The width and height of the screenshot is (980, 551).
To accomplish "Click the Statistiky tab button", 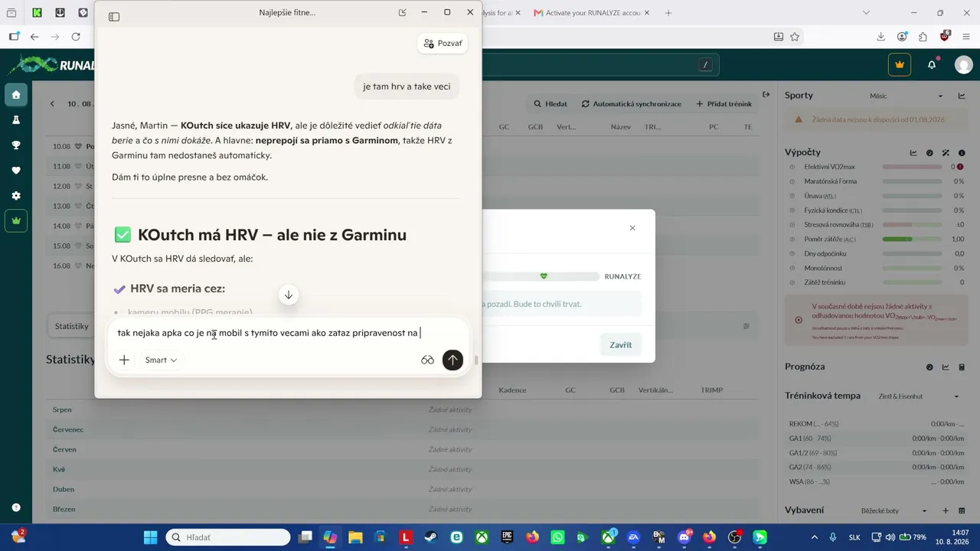I will (x=71, y=326).
